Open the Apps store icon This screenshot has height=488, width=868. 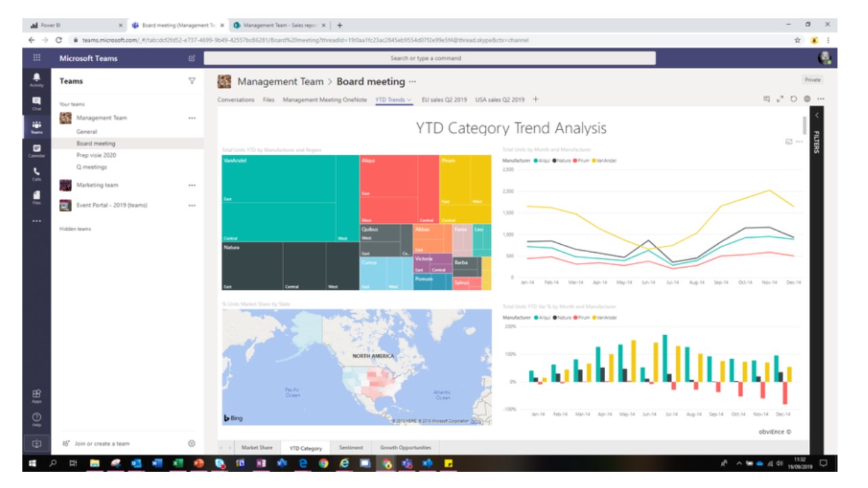tap(37, 395)
